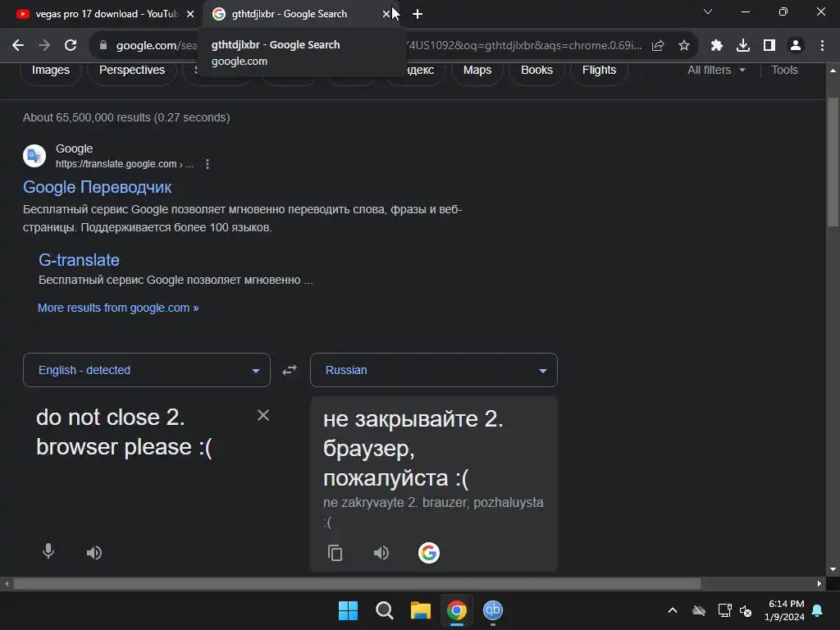This screenshot has height=630, width=840.
Task: Go back with the browser back arrow
Action: (x=18, y=46)
